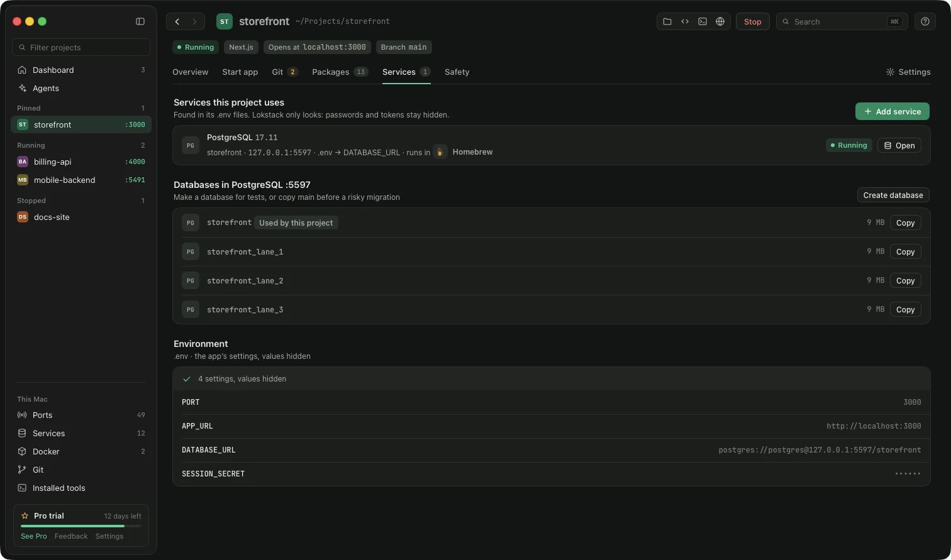951x560 pixels.
Task: Open project Settings with gear
Action: [x=908, y=72]
